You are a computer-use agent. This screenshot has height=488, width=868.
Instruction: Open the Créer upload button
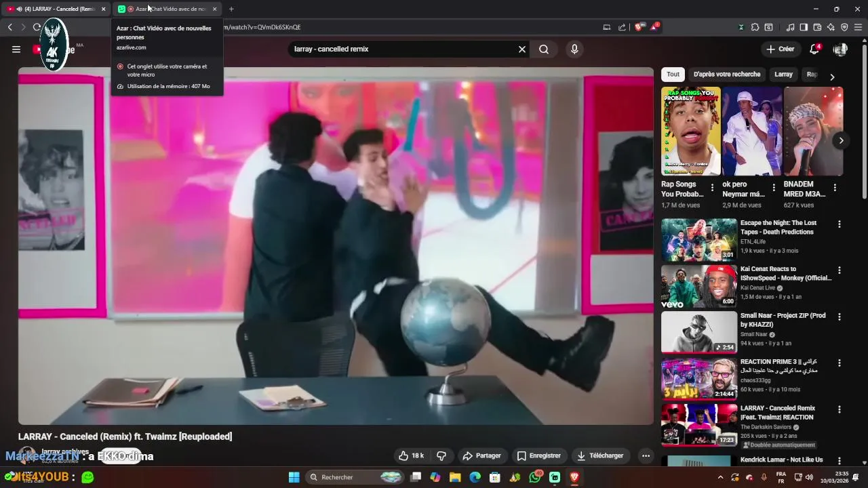pyautogui.click(x=780, y=49)
